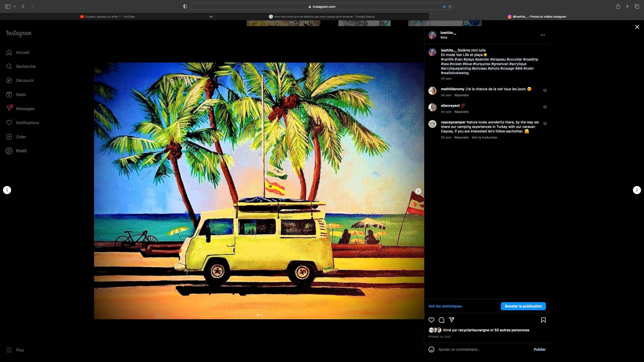Image resolution: width=644 pixels, height=362 pixels.
Task: Click Booster la publication
Action: click(523, 306)
